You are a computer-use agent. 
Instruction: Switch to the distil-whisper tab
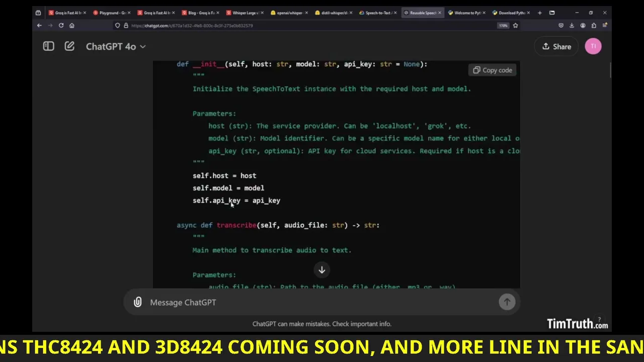click(x=333, y=13)
